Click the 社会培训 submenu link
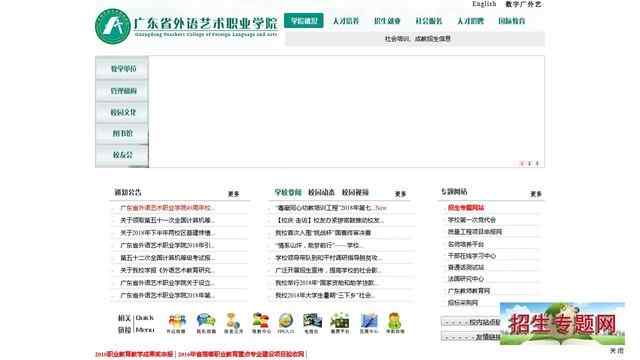The width and height of the screenshot is (640, 360). click(x=397, y=39)
